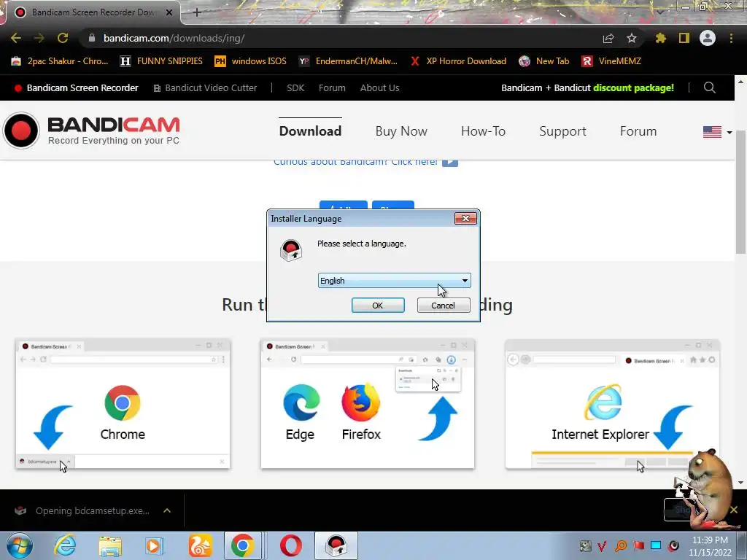Switch to Bandicam installer taskbar icon
The width and height of the screenshot is (747, 560).
tap(336, 545)
